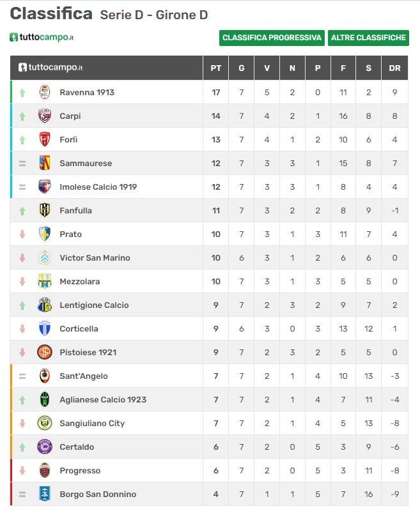Select the Sammaurese club badge
This screenshot has width=420, height=513.
click(45, 163)
